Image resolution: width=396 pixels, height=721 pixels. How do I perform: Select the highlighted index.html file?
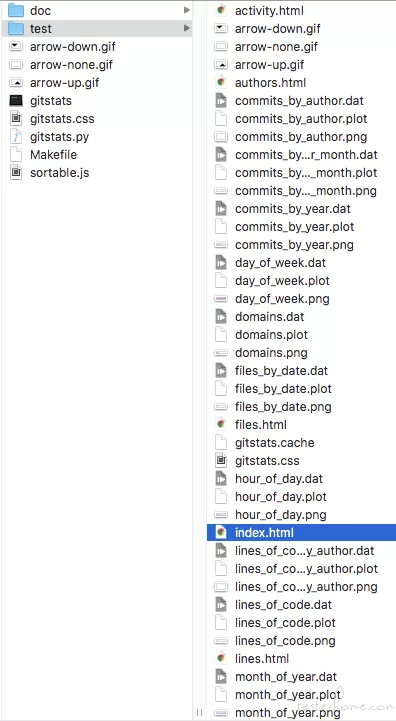click(301, 533)
